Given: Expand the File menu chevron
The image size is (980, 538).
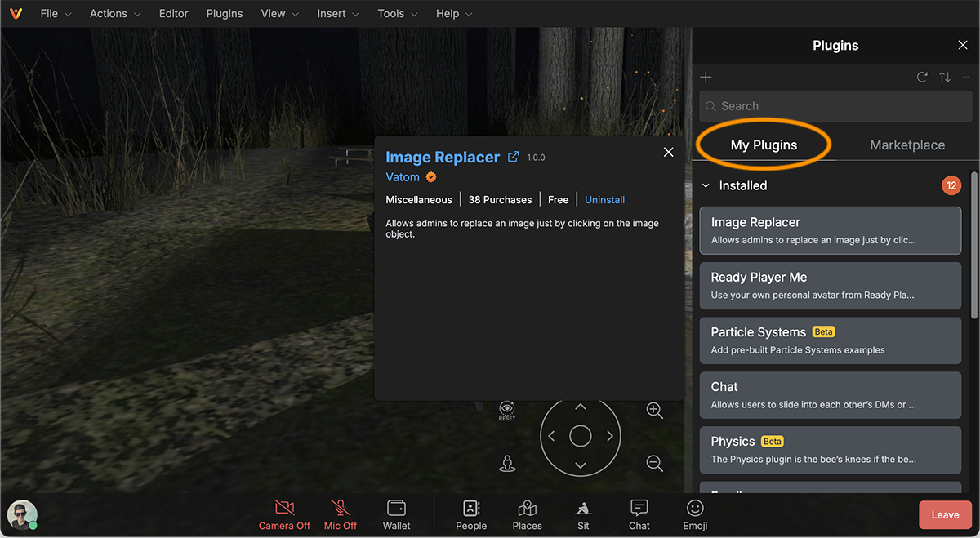Looking at the screenshot, I should coord(68,15).
